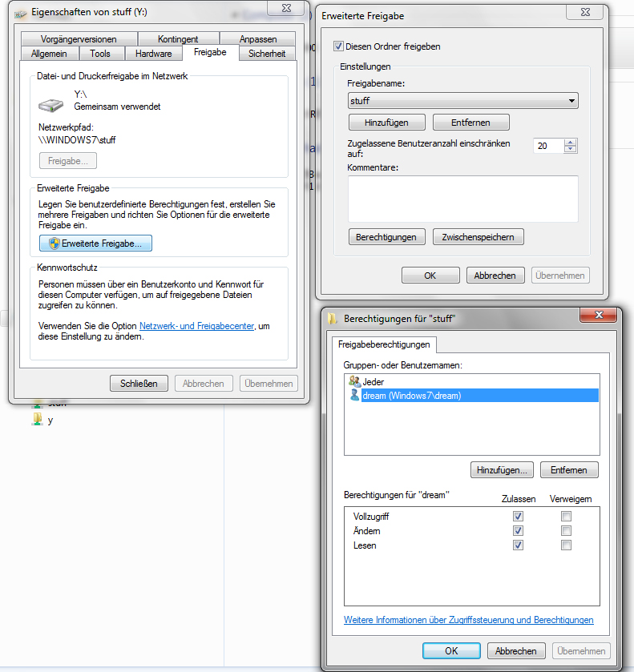Click the dream user icon

point(354,395)
